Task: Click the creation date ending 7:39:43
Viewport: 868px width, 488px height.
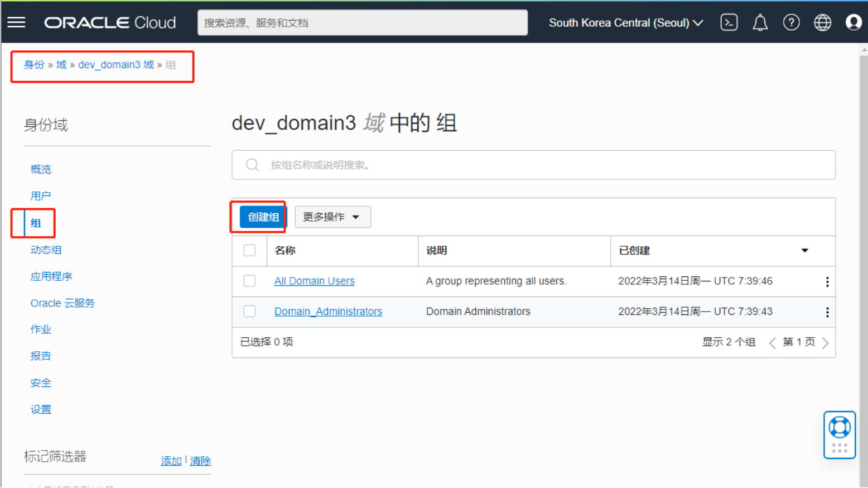Action: click(x=695, y=311)
